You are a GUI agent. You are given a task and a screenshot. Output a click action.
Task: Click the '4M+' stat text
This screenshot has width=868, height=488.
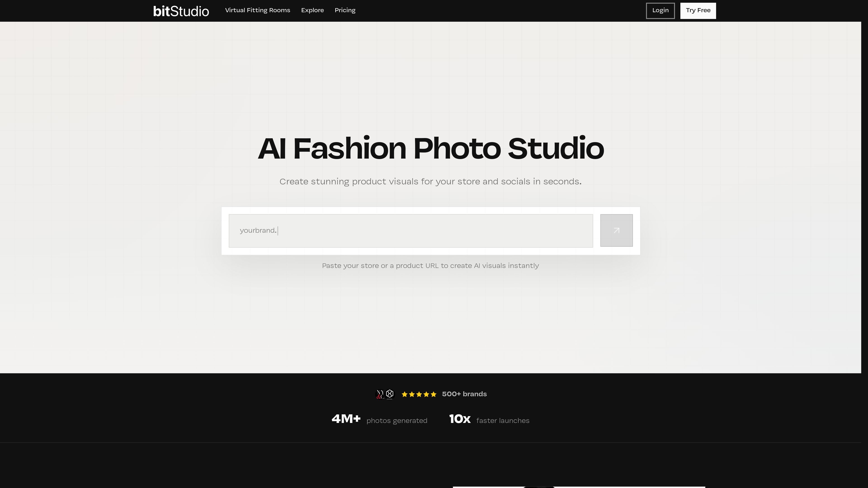346,419
